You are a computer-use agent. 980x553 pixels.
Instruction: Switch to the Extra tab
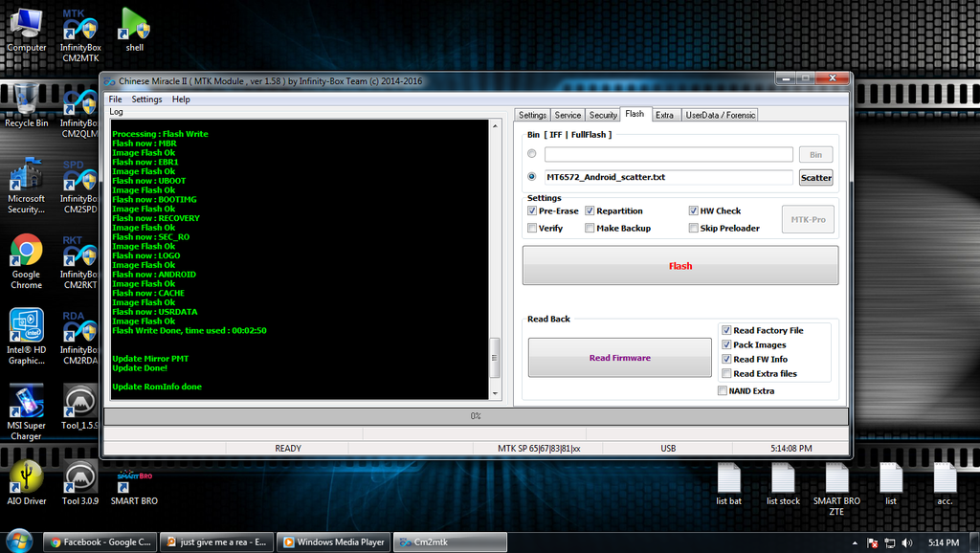click(664, 115)
